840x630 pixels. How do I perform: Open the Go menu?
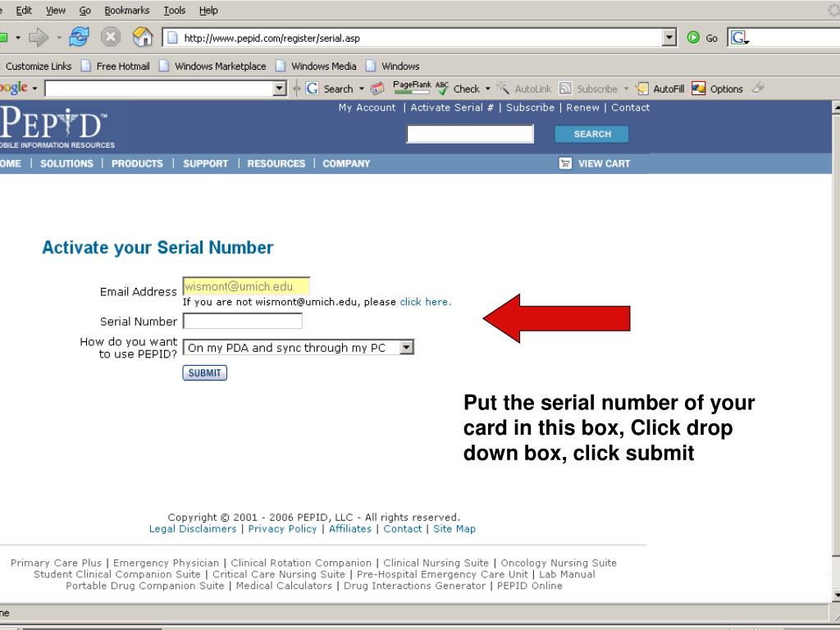click(x=84, y=10)
